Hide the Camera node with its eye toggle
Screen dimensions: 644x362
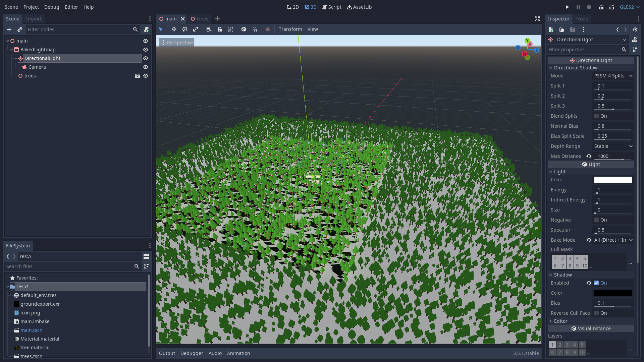click(145, 67)
